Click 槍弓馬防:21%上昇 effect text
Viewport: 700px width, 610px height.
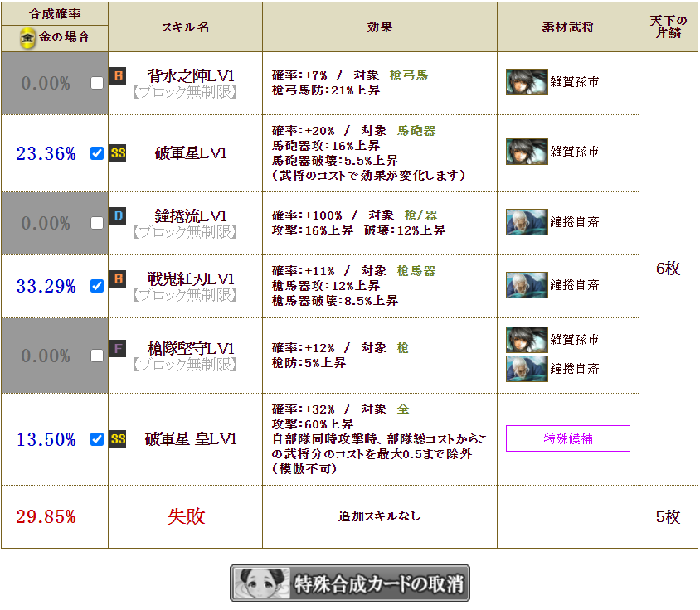point(326,90)
